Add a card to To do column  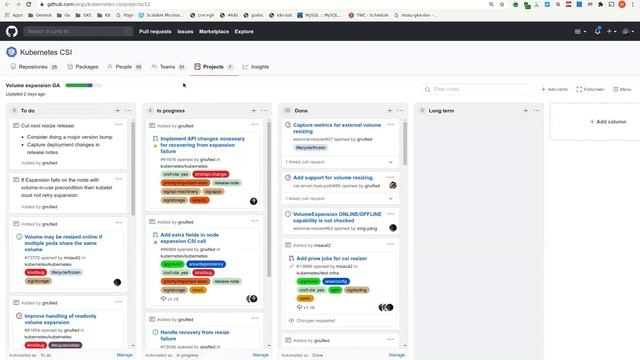click(118, 111)
